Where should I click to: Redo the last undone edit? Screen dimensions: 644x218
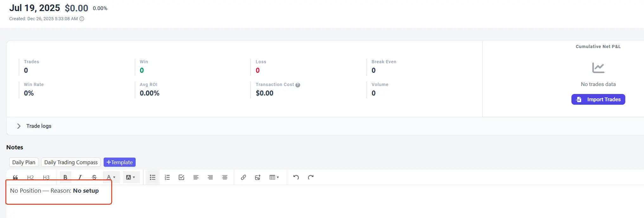click(x=311, y=178)
